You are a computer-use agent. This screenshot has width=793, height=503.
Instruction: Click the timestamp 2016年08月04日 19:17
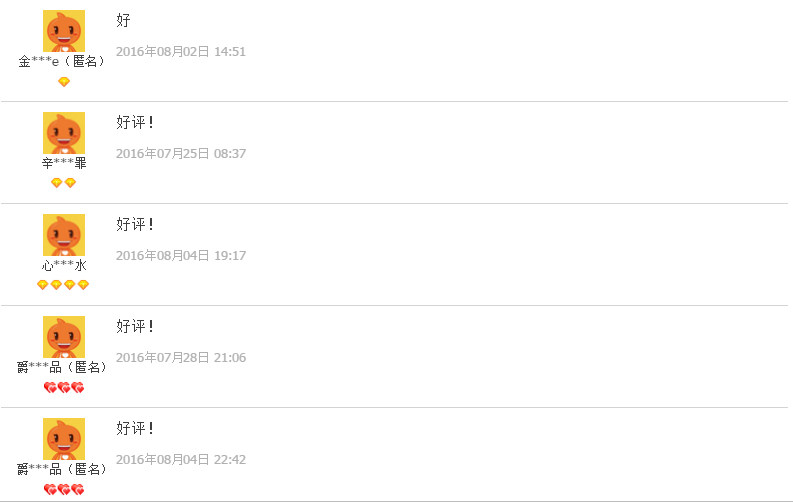coord(181,256)
